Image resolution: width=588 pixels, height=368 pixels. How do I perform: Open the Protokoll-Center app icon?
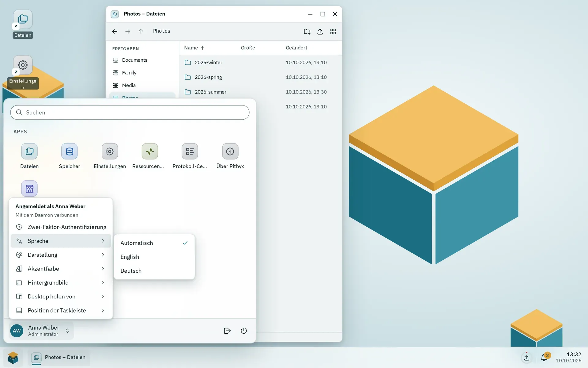point(190,151)
